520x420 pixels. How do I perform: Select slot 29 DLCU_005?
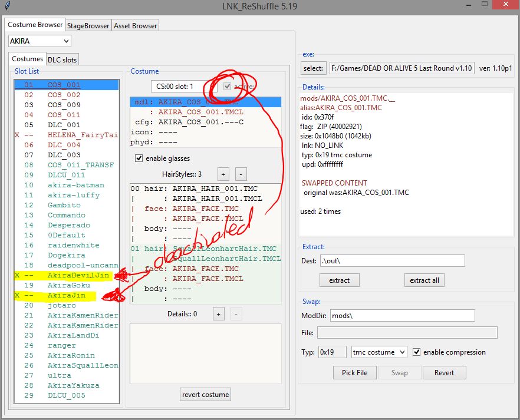pyautogui.click(x=66, y=395)
